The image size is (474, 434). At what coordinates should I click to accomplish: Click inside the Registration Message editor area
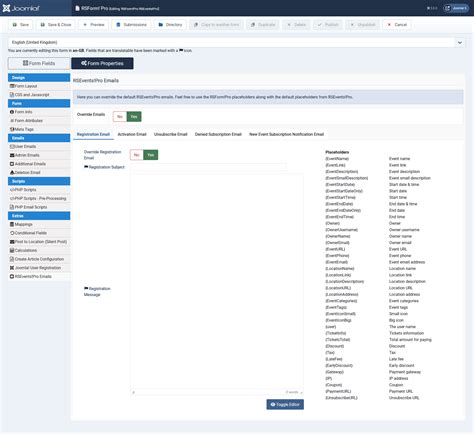point(217,282)
